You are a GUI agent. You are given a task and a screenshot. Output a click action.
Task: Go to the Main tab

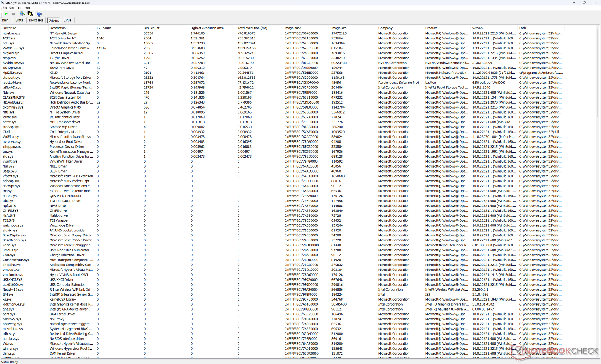5,20
